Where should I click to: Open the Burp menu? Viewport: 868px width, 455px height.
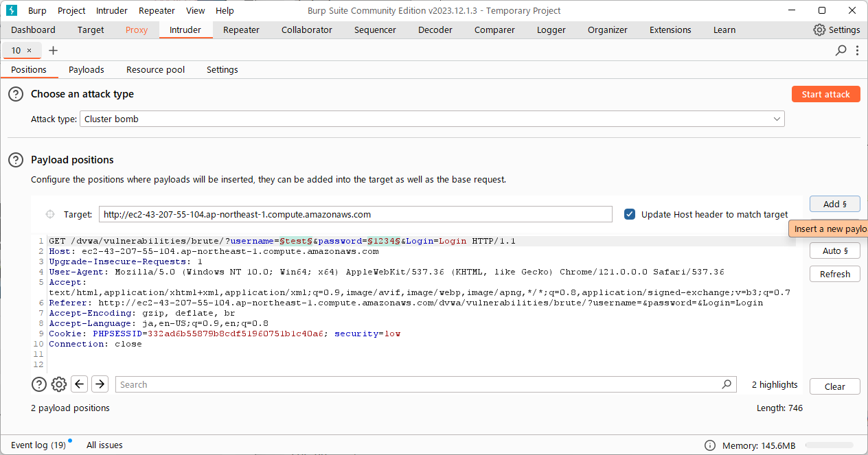37,10
